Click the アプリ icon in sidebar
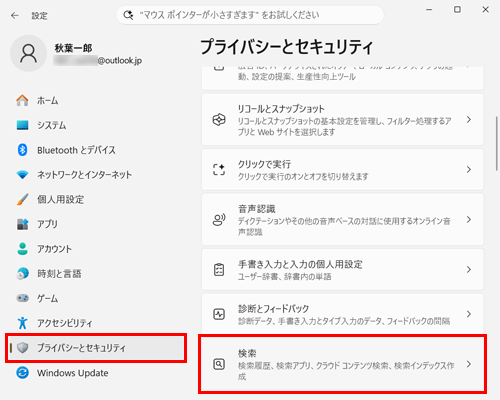This screenshot has width=500, height=400. (x=22, y=224)
